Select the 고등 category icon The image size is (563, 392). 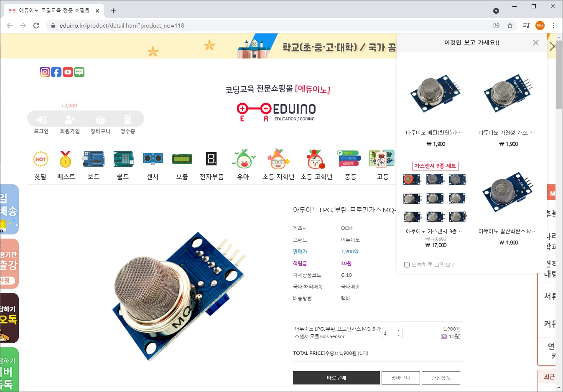(x=382, y=159)
